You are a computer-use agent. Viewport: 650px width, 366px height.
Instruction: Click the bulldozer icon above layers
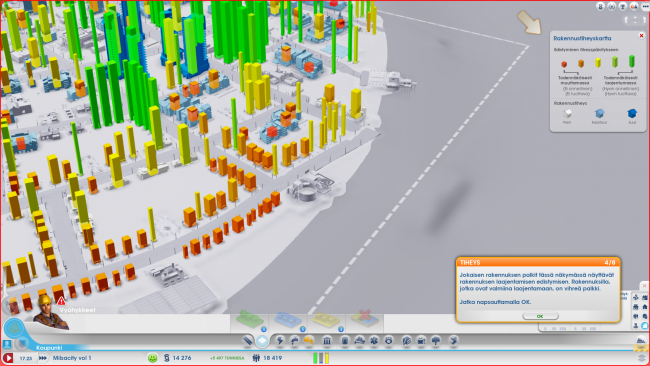pos(641,341)
